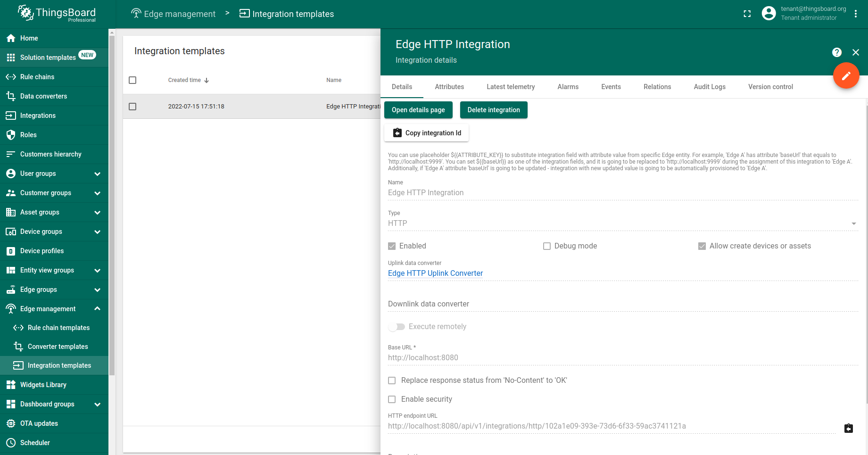The width and height of the screenshot is (868, 455).
Task: Switch to the Events tab
Action: [x=611, y=87]
